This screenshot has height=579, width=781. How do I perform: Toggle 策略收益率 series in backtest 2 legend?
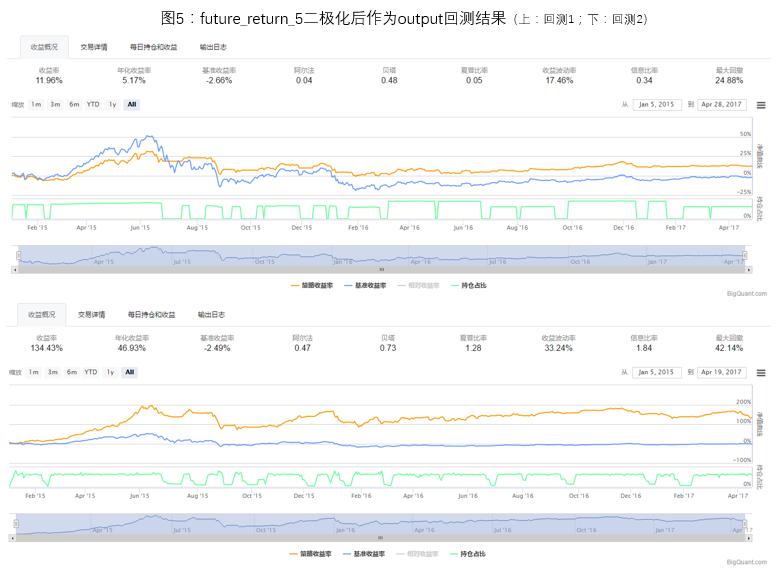click(310, 554)
